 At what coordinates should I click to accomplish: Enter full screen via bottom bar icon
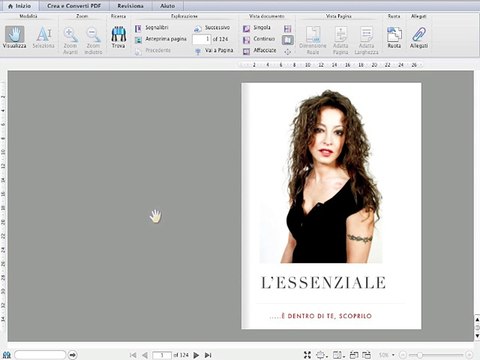307,355
